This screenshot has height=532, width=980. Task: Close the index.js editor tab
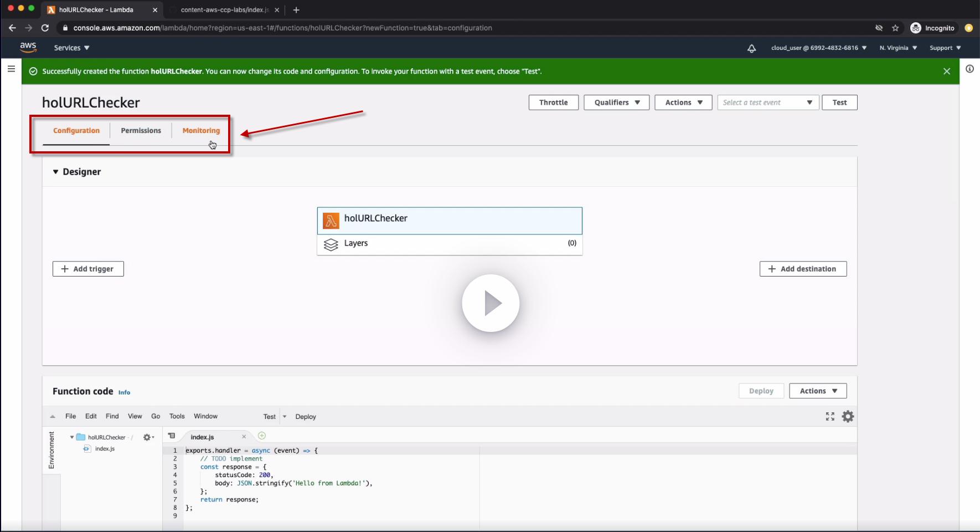(x=244, y=437)
